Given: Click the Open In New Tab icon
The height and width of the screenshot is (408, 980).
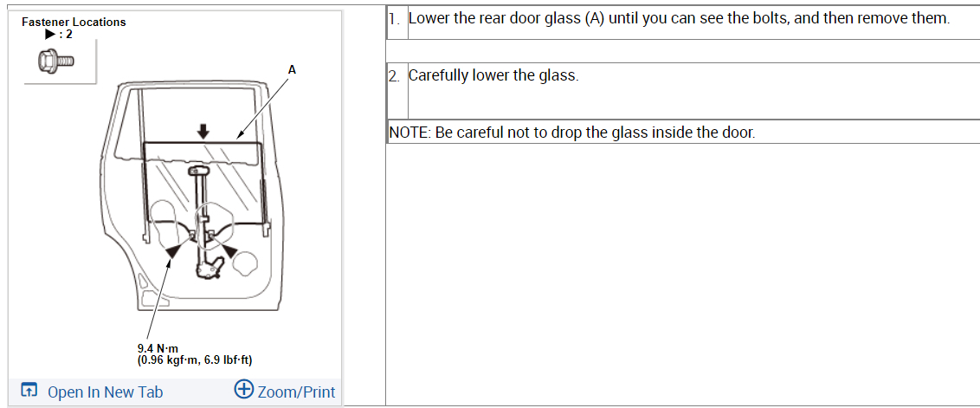Looking at the screenshot, I should point(29,392).
